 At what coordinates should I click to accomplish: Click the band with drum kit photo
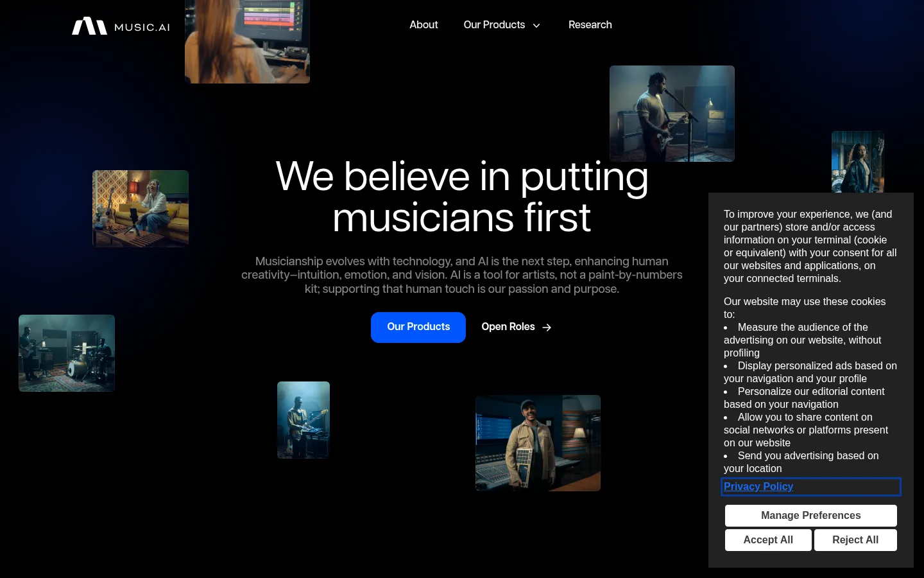click(67, 353)
